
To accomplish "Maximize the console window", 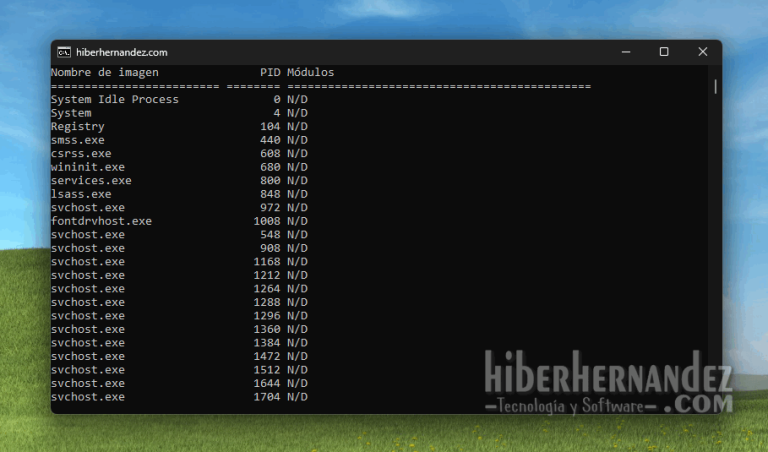I will [663, 52].
